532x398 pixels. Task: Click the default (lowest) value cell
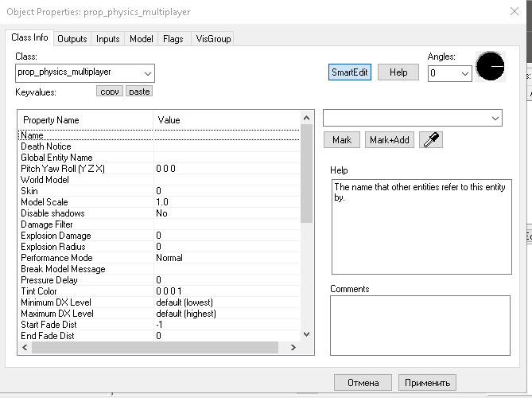184,302
